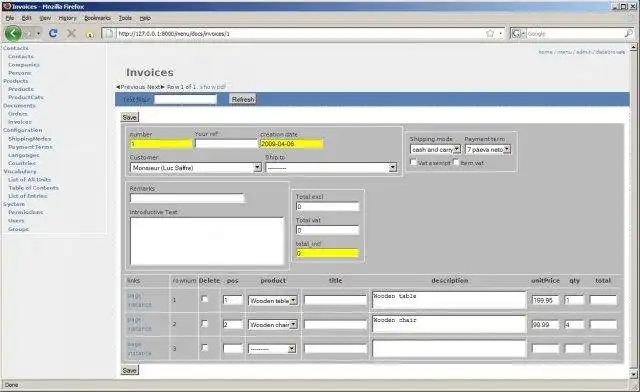Check Delete for the Wooden table row
This screenshot has width=640, height=392.
point(204,299)
